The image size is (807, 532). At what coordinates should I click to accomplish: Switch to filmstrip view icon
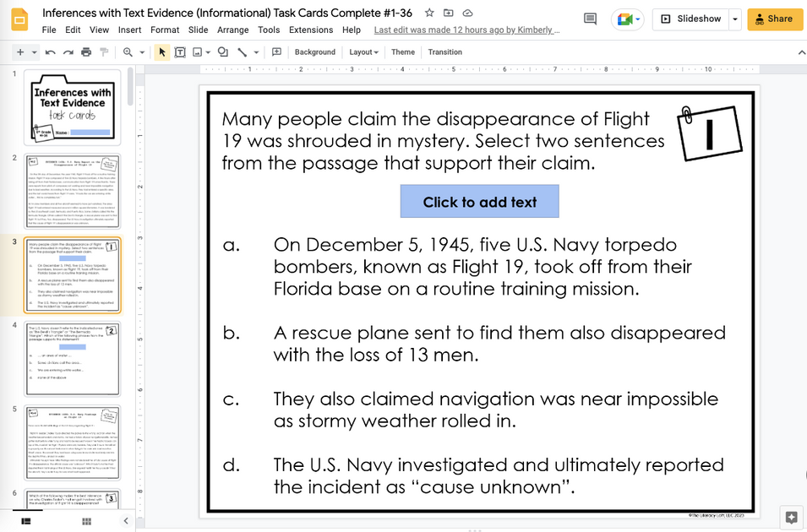(25, 521)
